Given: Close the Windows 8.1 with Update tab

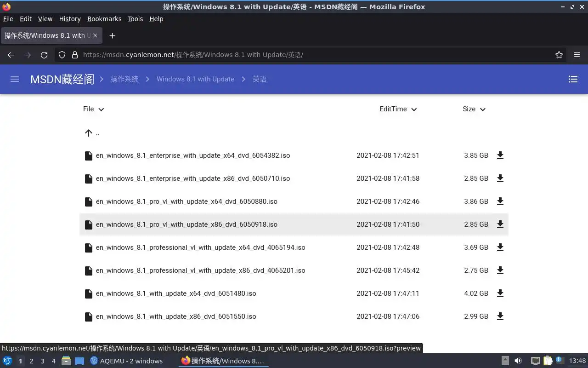Looking at the screenshot, I should [x=95, y=35].
